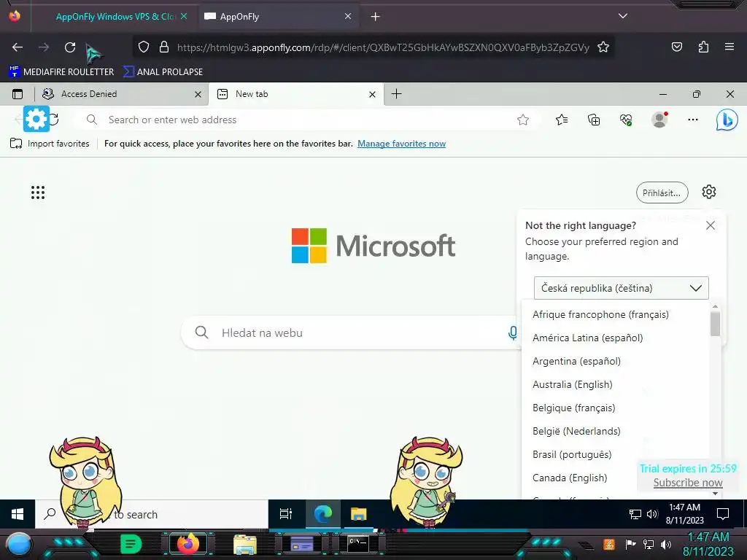This screenshot has height=560, width=747.
Task: Open Edge profile avatar
Action: 659,120
